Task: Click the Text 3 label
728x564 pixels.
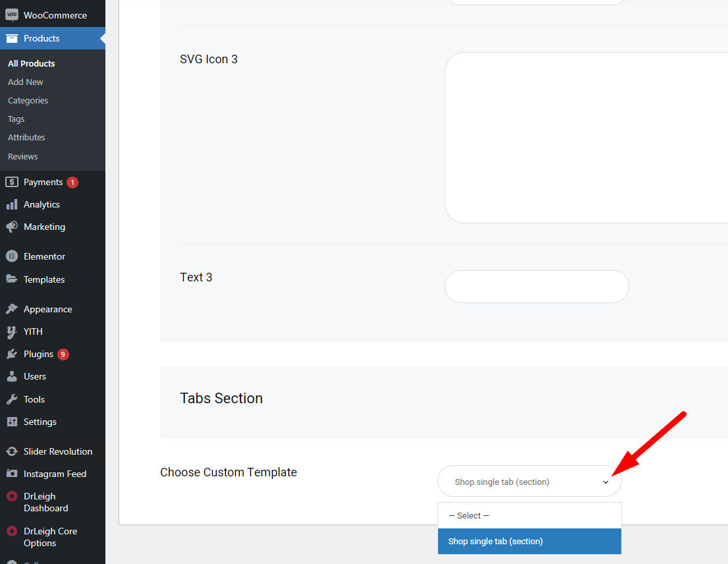Action: tap(196, 277)
